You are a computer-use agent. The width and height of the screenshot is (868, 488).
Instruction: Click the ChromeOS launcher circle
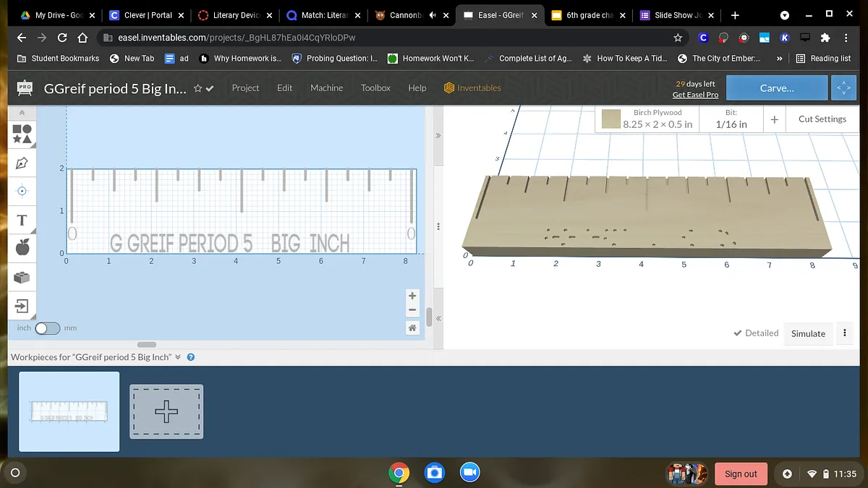pos(14,473)
